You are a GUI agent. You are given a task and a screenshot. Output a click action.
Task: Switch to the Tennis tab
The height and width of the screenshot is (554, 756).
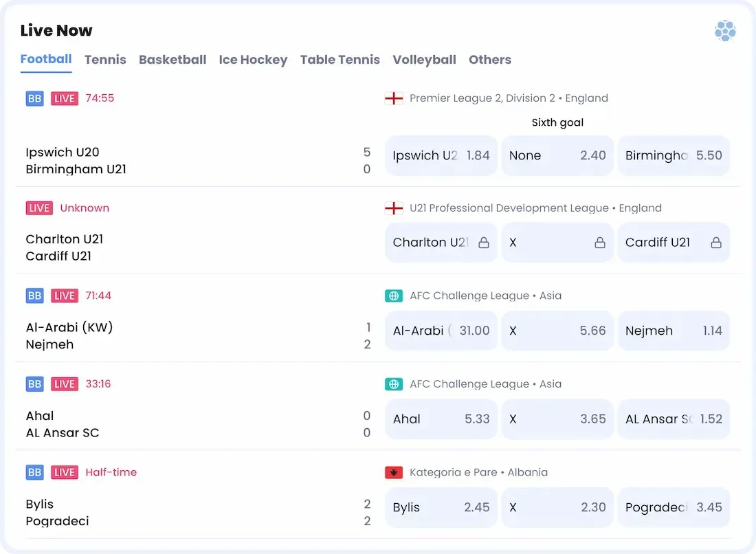[x=105, y=60]
